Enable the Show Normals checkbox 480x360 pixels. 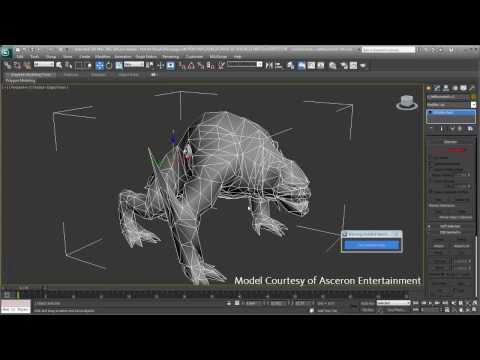click(431, 181)
